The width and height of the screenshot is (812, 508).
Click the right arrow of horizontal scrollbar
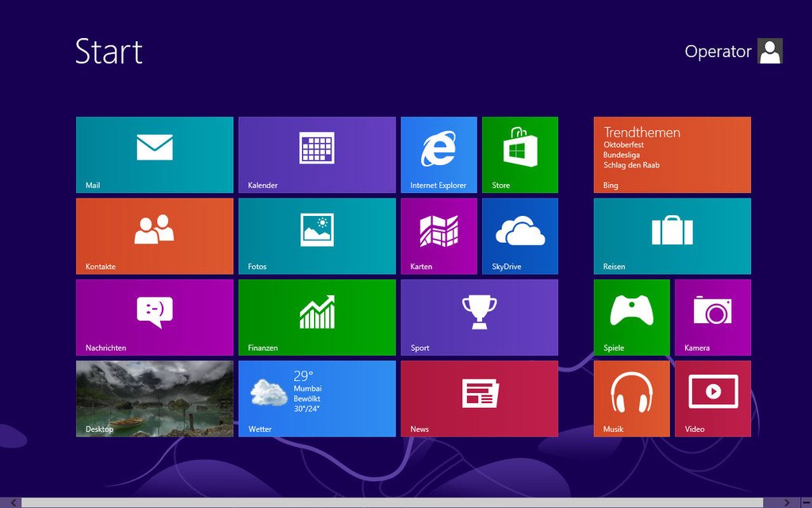point(786,502)
